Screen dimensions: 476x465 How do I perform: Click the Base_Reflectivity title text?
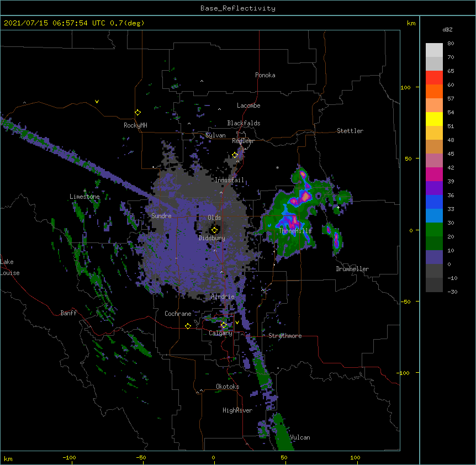coord(238,8)
